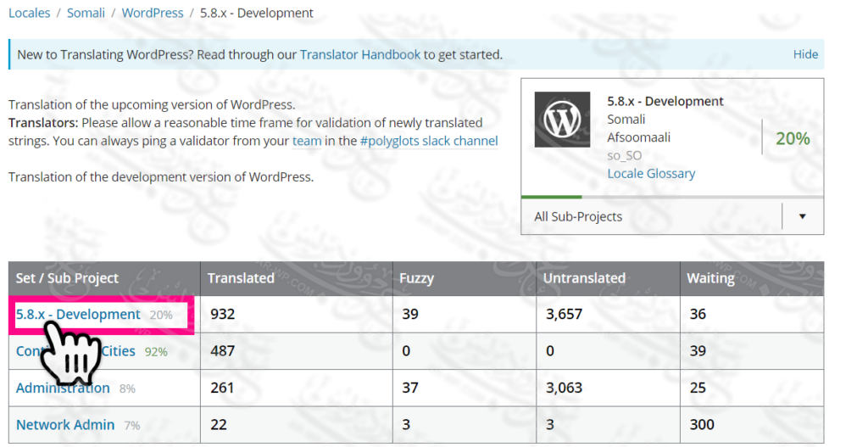The height and width of the screenshot is (447, 868).
Task: Open the Administration sub project
Action: [x=63, y=388]
